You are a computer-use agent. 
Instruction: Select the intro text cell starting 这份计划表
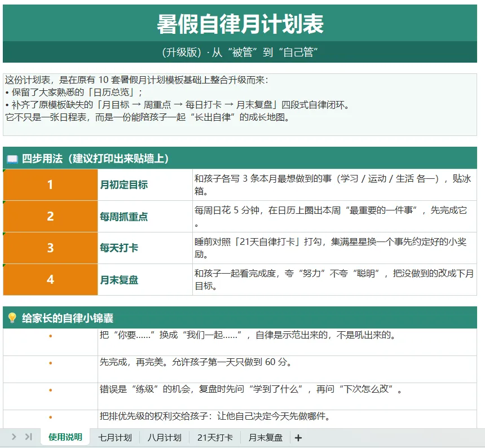(240, 104)
